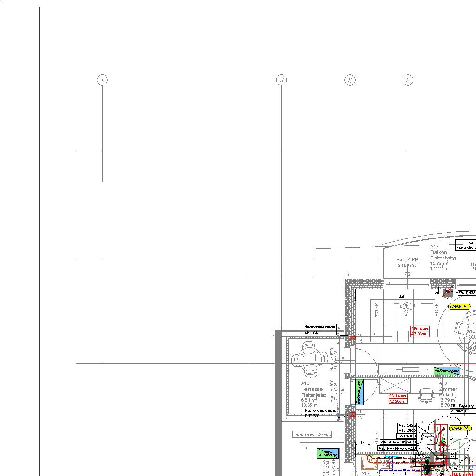Select Plattenbelag text under Terrasse
Screen dimensions: 476x476
coord(314,395)
